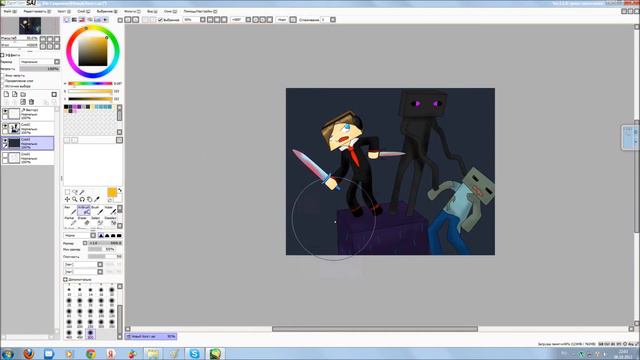Switch to the open document tab at bottom

[151, 336]
